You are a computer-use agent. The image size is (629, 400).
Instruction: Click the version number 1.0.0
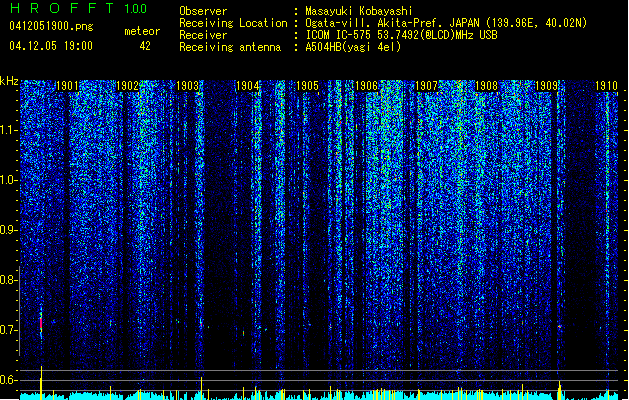click(x=136, y=8)
